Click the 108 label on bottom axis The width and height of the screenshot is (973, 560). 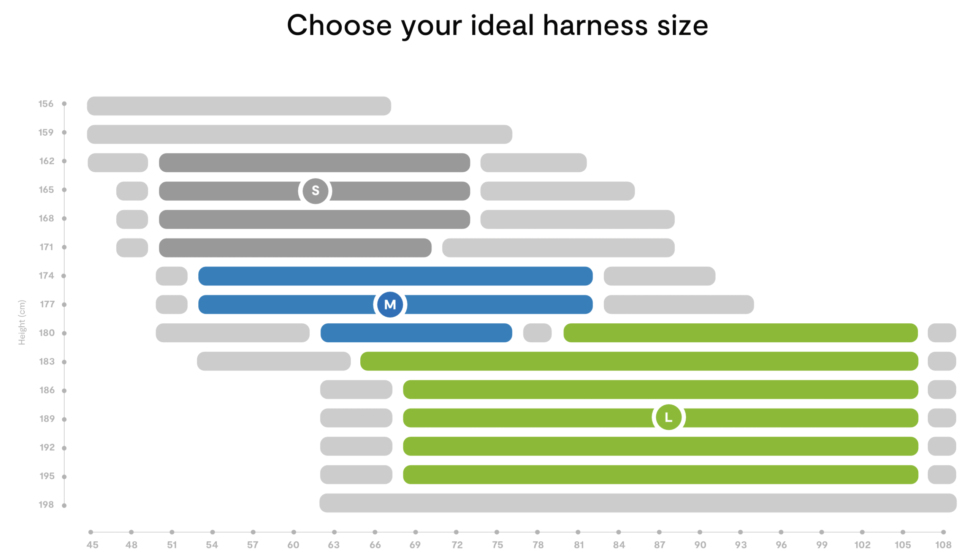point(943,545)
